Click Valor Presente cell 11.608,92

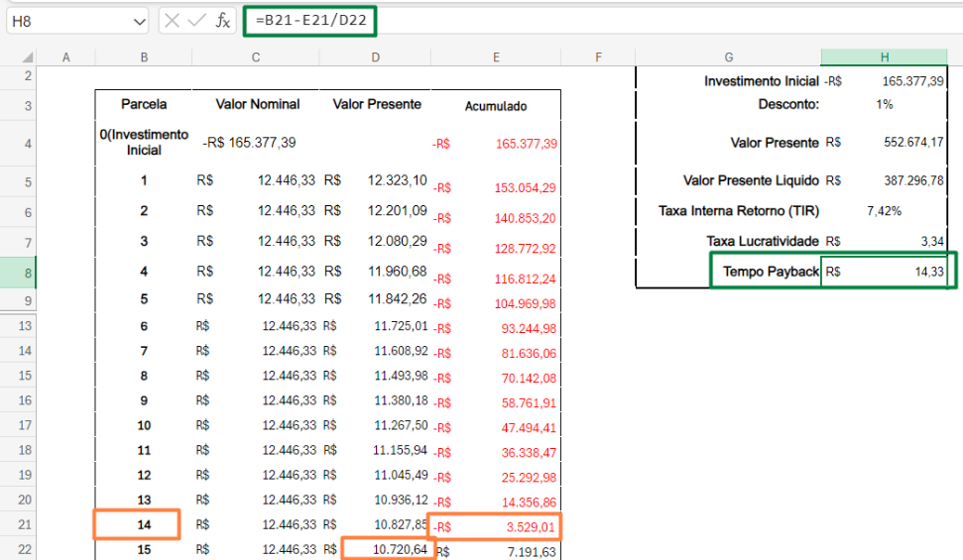pyautogui.click(x=375, y=351)
